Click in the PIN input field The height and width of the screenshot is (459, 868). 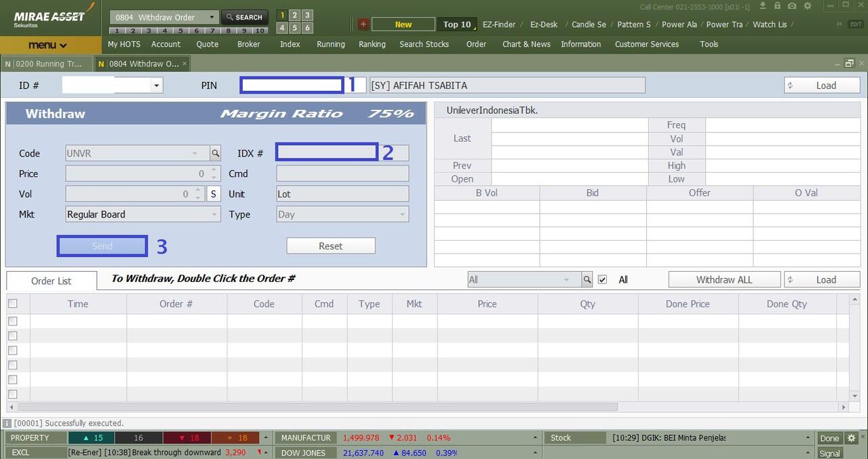292,85
